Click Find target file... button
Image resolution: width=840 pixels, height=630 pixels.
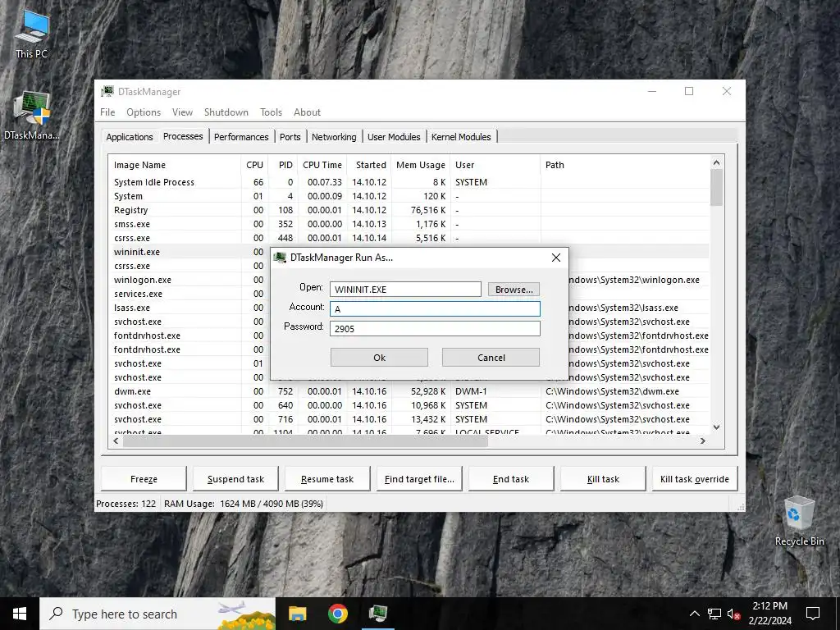(x=419, y=479)
